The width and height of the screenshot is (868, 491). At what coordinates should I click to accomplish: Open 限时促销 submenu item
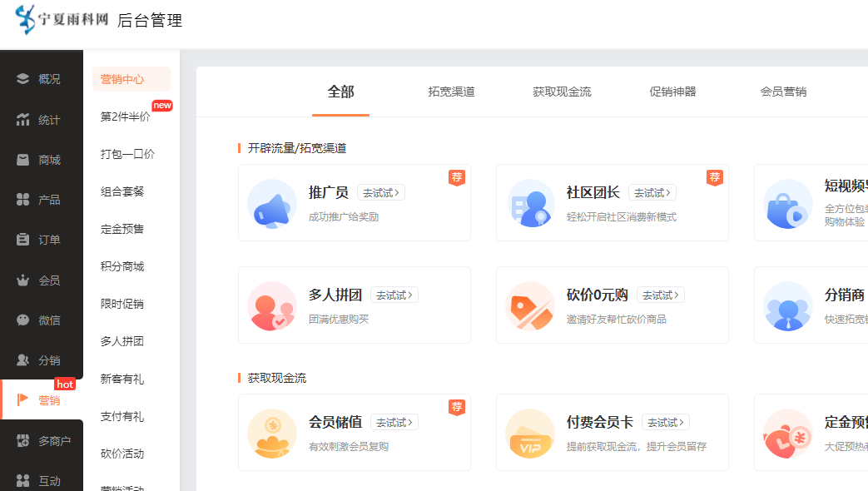pyautogui.click(x=122, y=304)
